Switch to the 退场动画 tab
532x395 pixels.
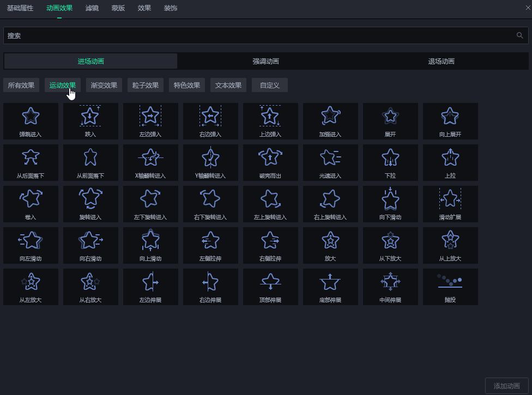click(x=441, y=61)
